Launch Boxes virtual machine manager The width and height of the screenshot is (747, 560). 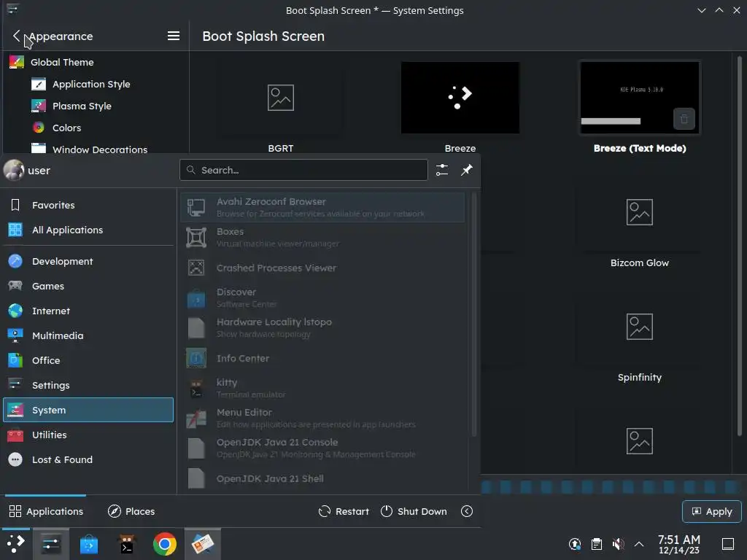[x=322, y=237]
